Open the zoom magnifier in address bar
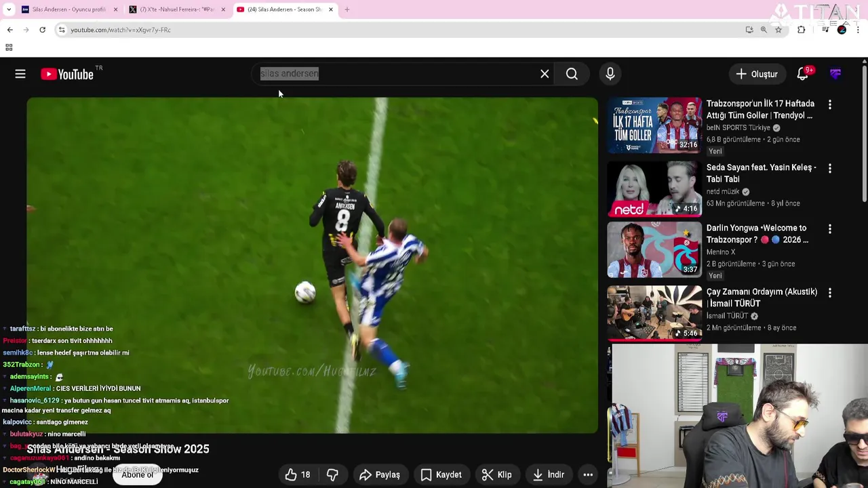Screen dimensions: 868x488 [764, 30]
